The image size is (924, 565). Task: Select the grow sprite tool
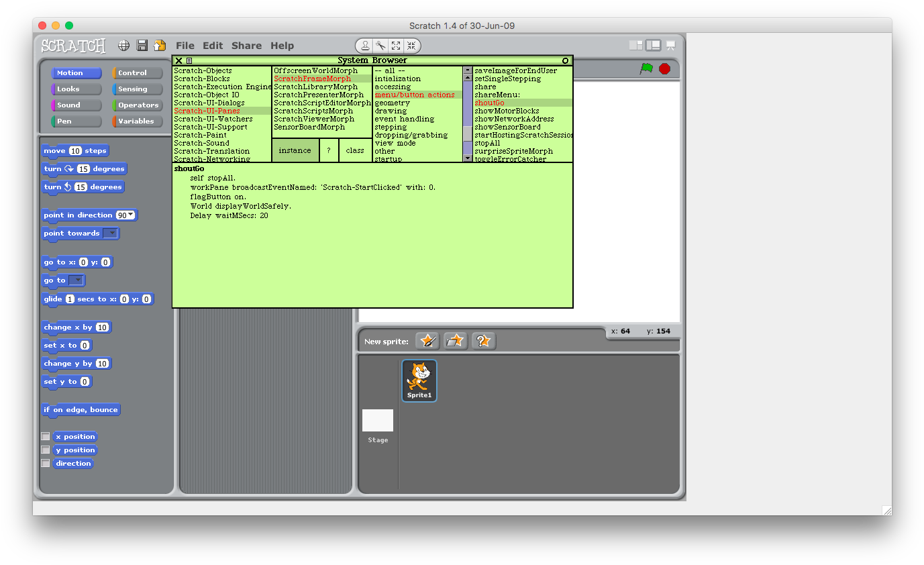396,46
